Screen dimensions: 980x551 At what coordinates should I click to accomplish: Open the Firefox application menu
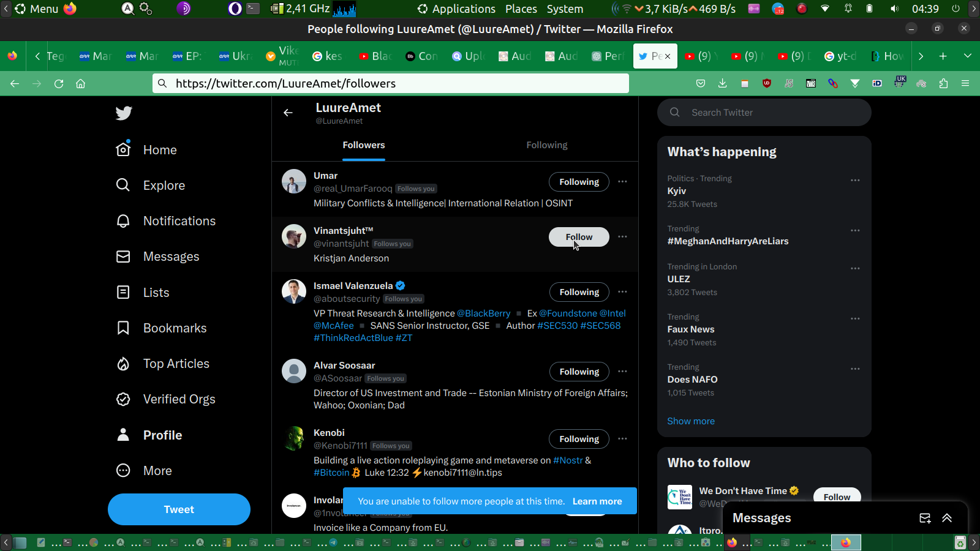(x=965, y=84)
